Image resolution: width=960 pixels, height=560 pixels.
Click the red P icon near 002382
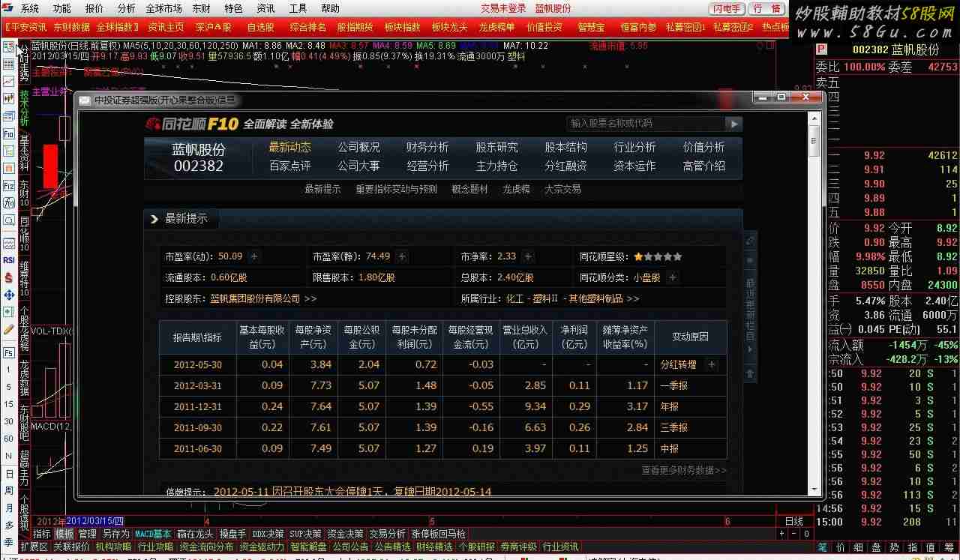(x=821, y=49)
